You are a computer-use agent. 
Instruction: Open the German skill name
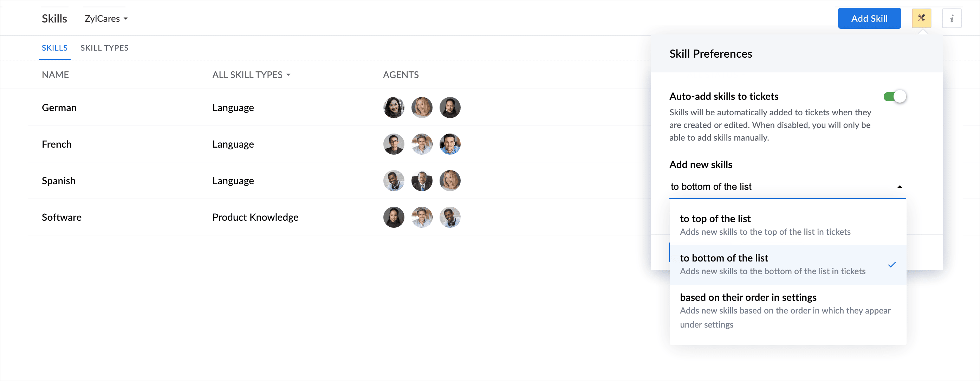(59, 108)
